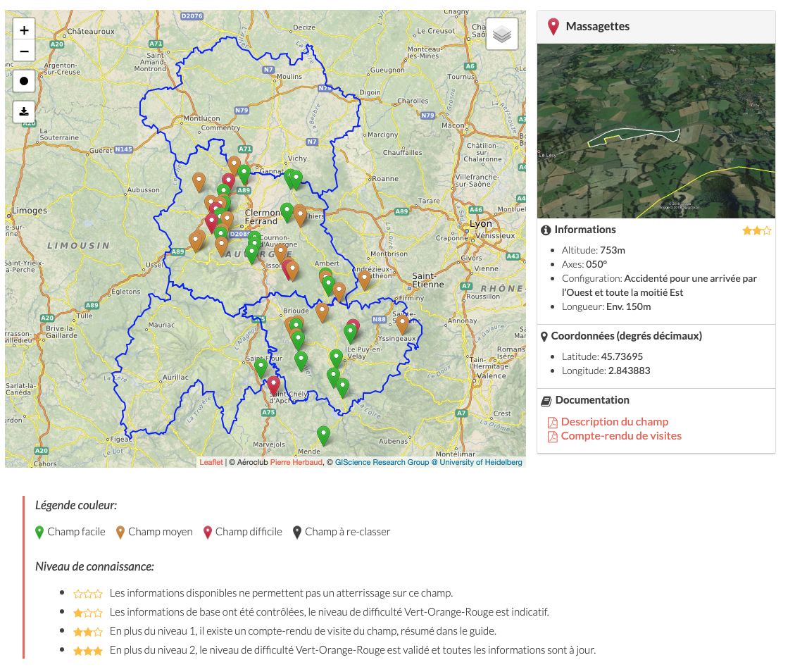Viewport: 795px width, 672px height.
Task: Zoom in on the map
Action: pos(24,30)
